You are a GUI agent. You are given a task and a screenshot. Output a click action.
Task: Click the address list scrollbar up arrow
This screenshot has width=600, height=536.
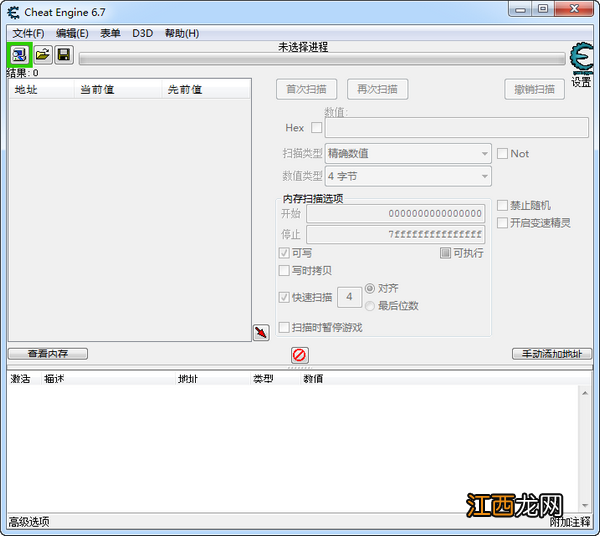tap(585, 393)
